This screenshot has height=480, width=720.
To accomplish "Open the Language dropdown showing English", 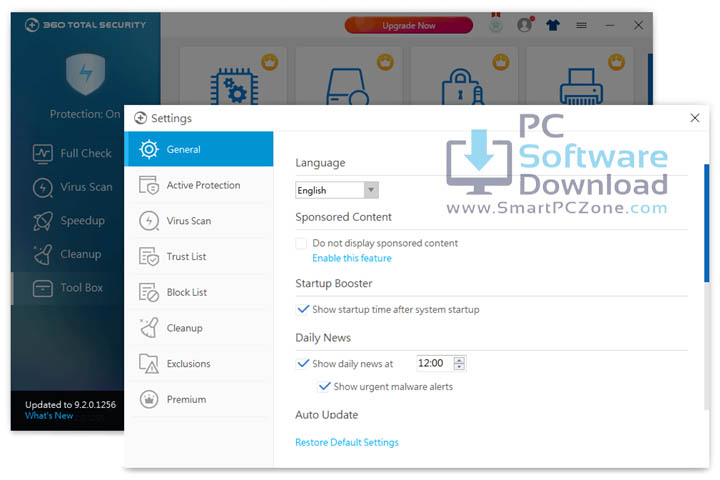I will pyautogui.click(x=337, y=190).
